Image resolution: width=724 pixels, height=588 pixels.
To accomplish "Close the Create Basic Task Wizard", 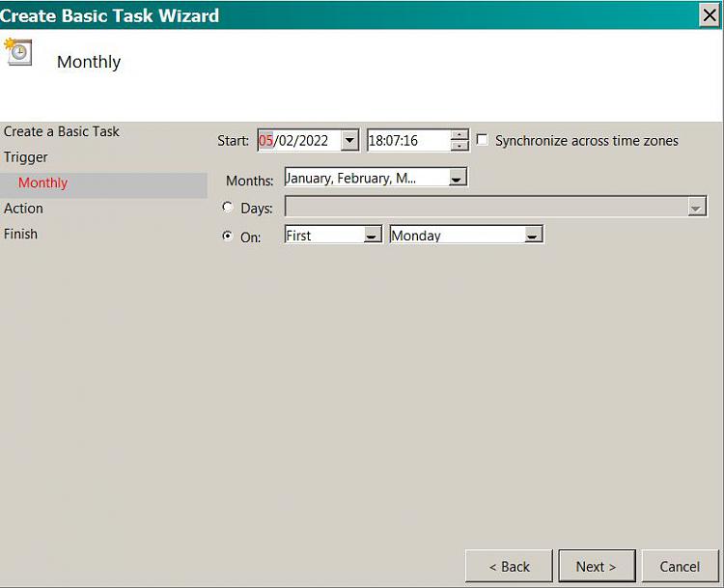I will pos(710,15).
